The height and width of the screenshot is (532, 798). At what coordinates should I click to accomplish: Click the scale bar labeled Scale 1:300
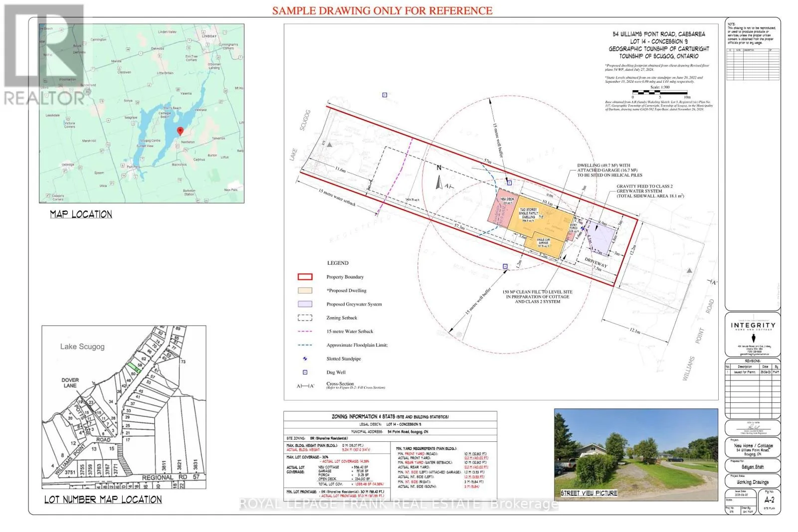click(x=660, y=92)
